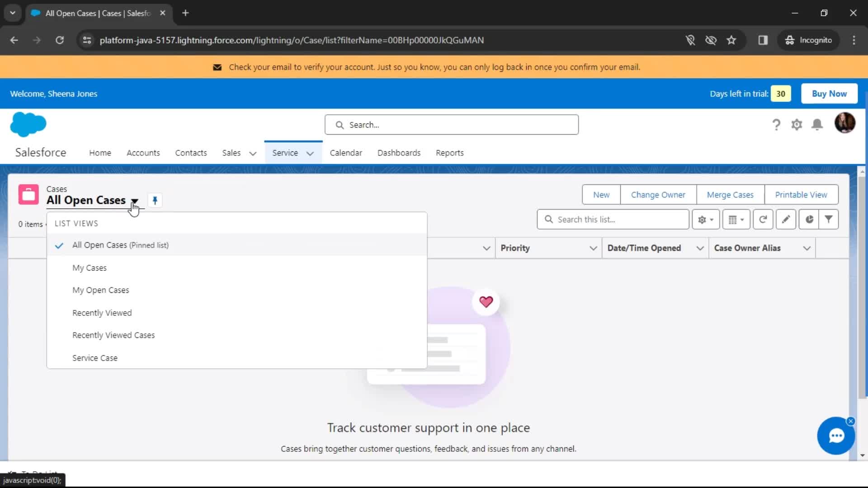Select the Recently Viewed list view

(x=237, y=313)
